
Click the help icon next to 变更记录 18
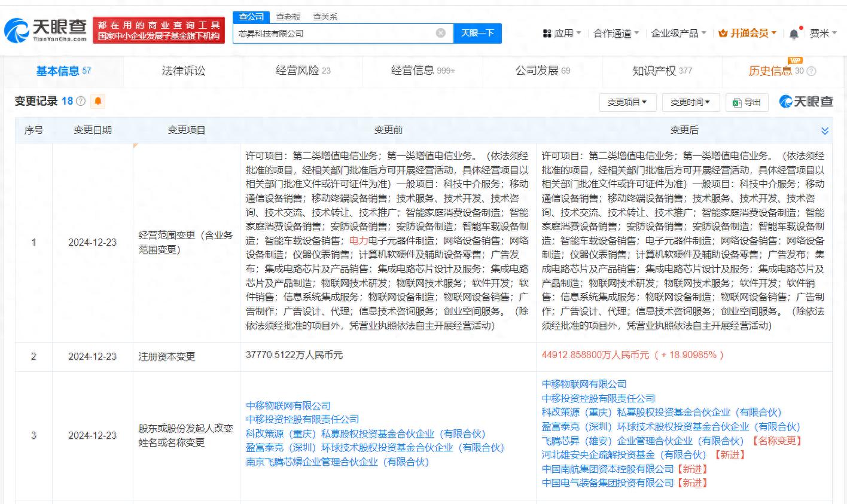coord(81,102)
